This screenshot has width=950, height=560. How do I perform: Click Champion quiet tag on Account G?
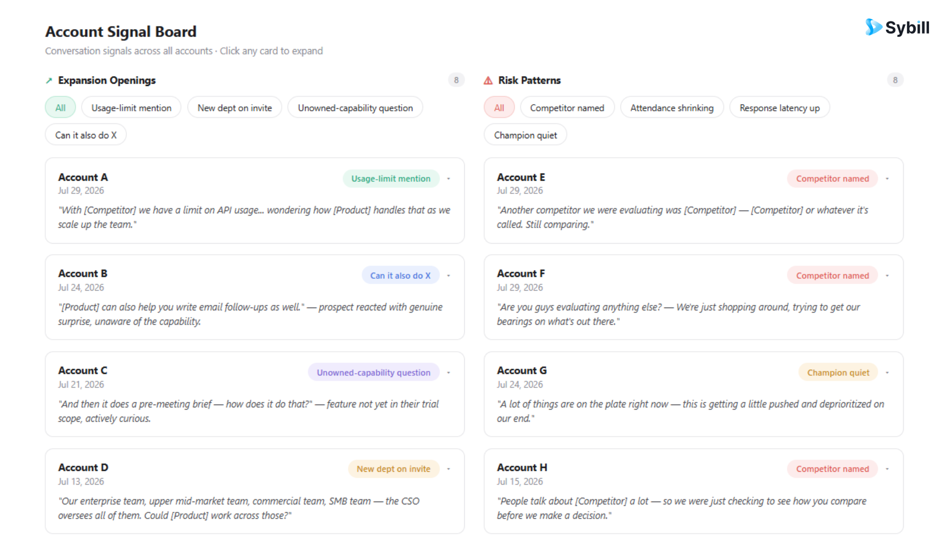pyautogui.click(x=838, y=373)
